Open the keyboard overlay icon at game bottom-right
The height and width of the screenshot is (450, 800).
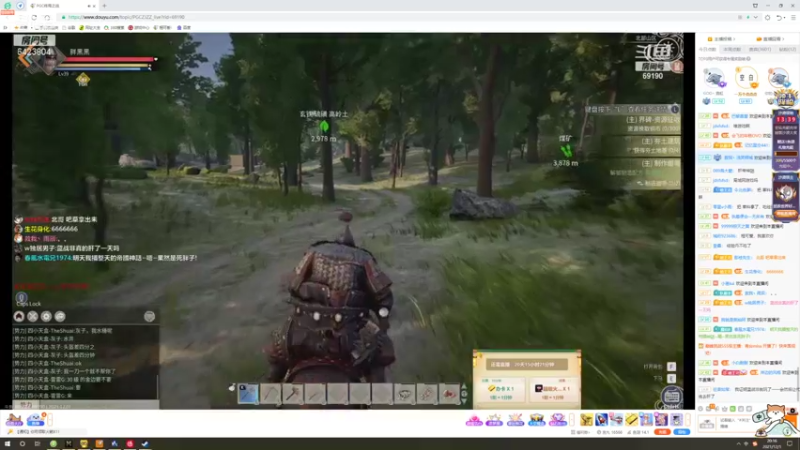pos(671,396)
